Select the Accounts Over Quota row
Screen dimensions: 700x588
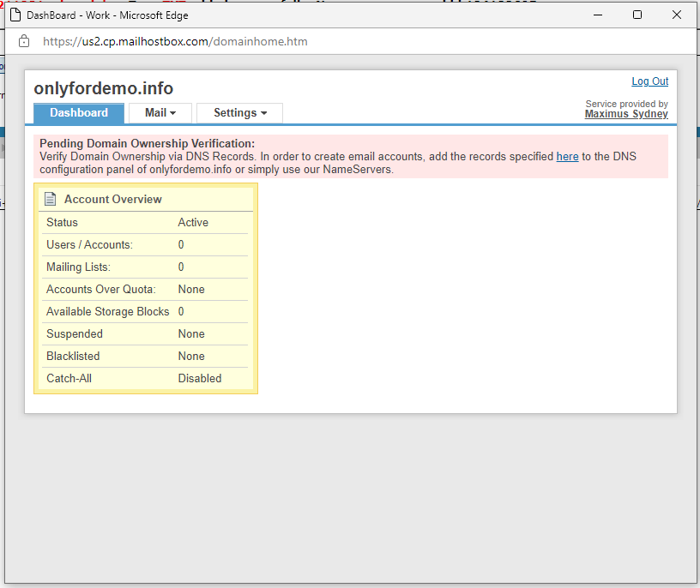click(x=145, y=289)
